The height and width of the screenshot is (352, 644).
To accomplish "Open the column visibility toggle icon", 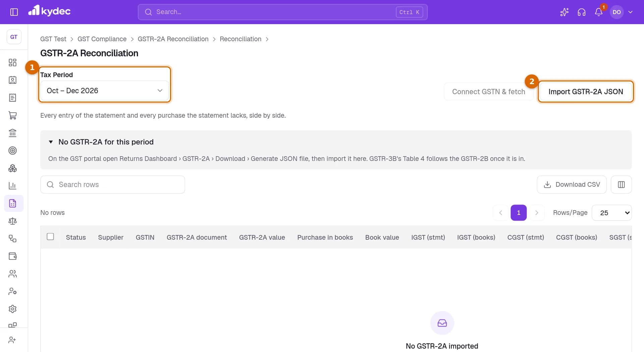I will click(621, 185).
